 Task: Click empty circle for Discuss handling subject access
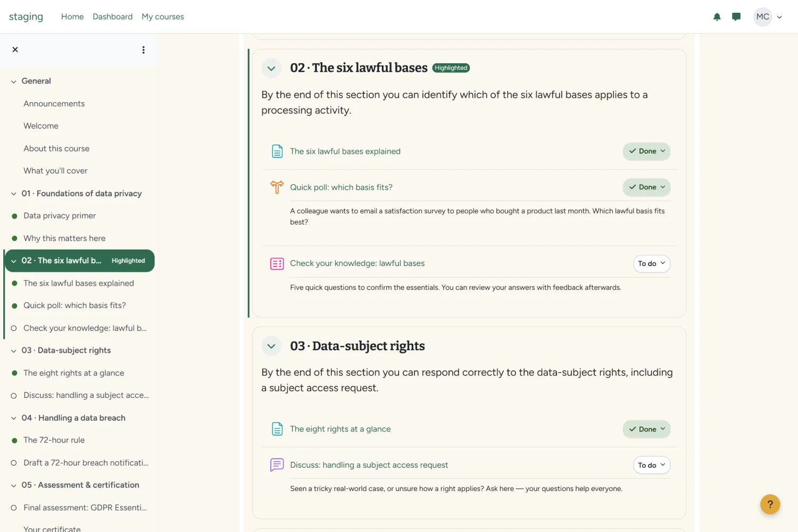click(x=14, y=396)
